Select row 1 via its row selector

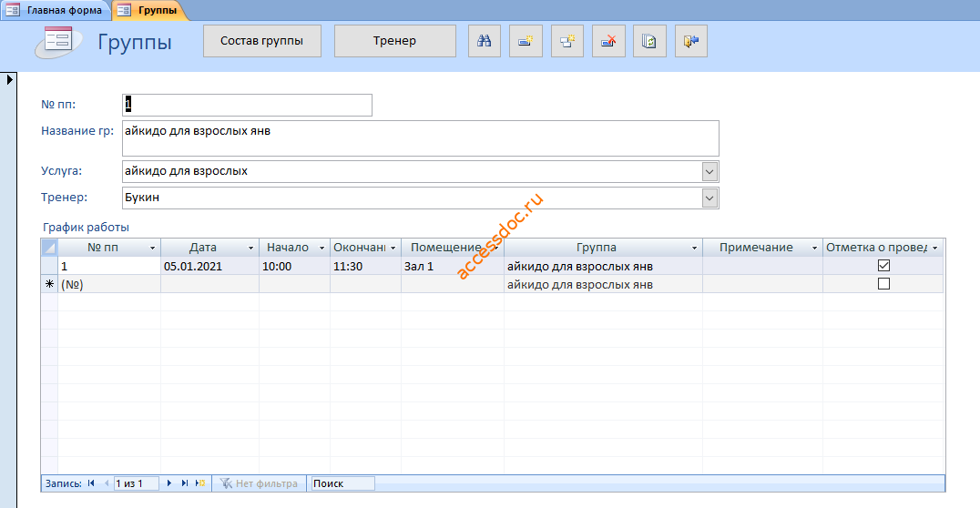49,266
